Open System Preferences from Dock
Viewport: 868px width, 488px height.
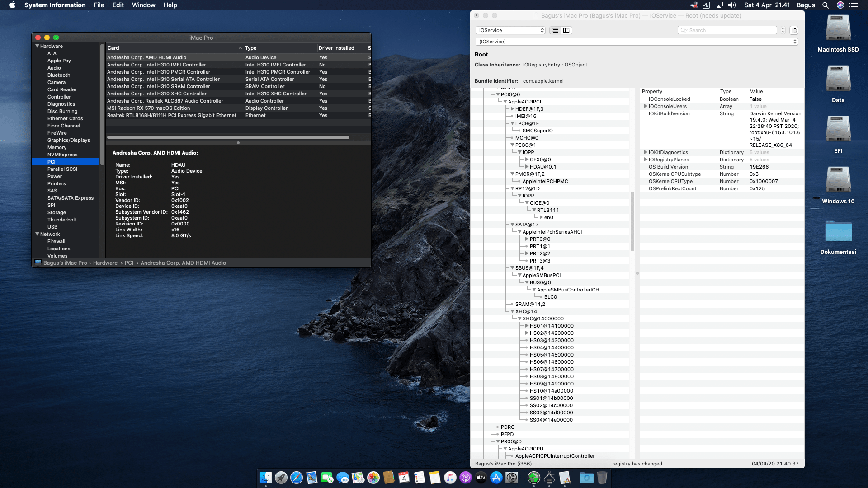512,478
